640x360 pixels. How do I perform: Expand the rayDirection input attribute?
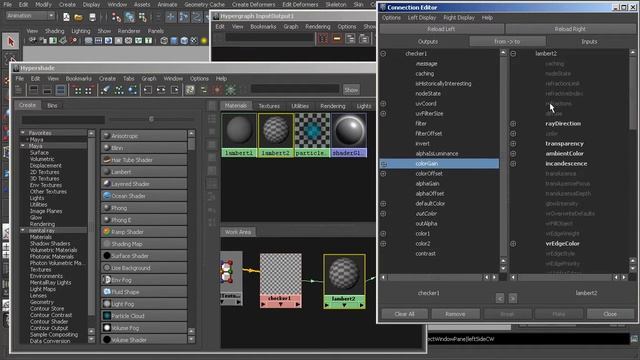513,124
